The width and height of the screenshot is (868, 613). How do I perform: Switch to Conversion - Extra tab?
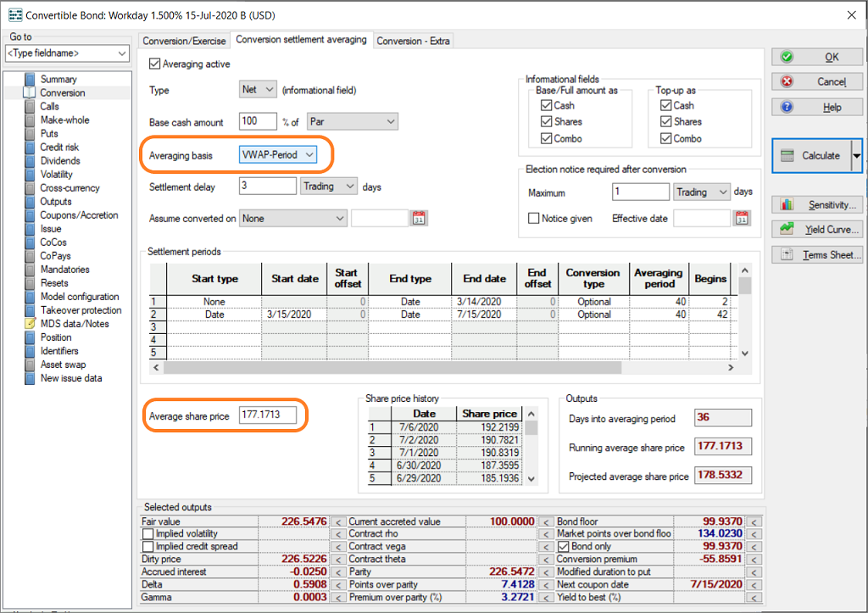(413, 41)
